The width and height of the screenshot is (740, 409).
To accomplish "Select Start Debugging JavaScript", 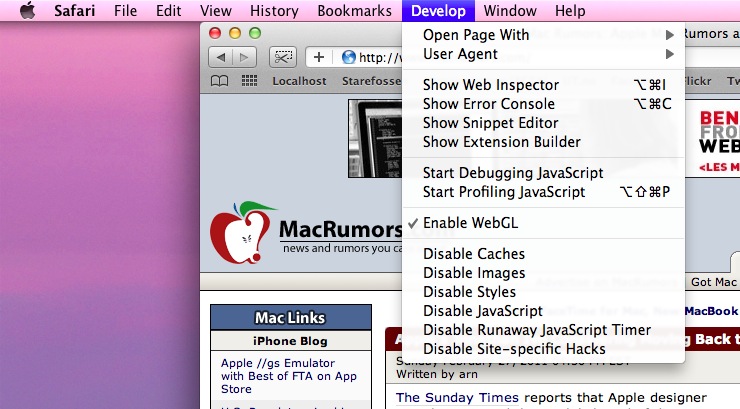I will point(543,173).
